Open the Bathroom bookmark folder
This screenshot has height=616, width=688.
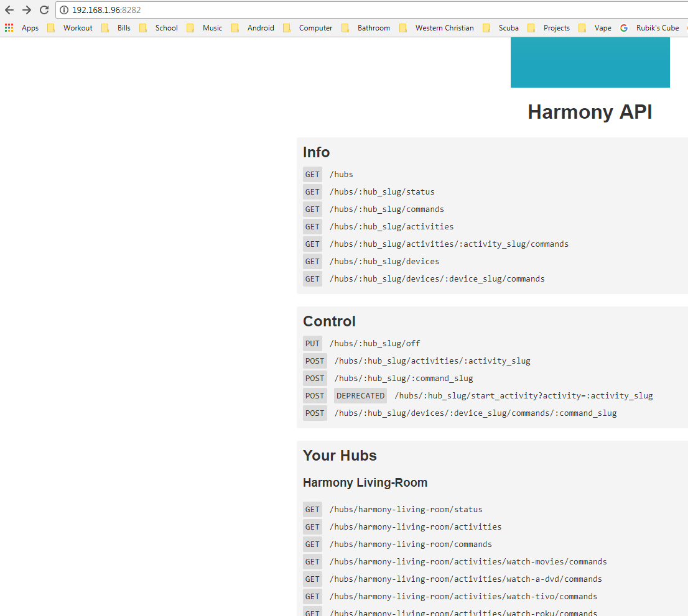(x=366, y=27)
